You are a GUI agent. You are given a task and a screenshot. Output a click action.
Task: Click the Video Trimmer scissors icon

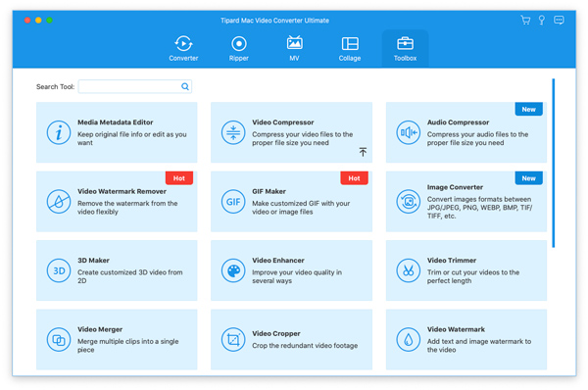pyautogui.click(x=408, y=270)
